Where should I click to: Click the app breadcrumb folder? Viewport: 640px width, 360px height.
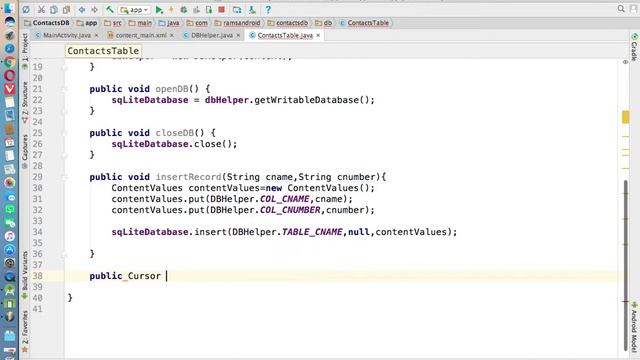87,23
